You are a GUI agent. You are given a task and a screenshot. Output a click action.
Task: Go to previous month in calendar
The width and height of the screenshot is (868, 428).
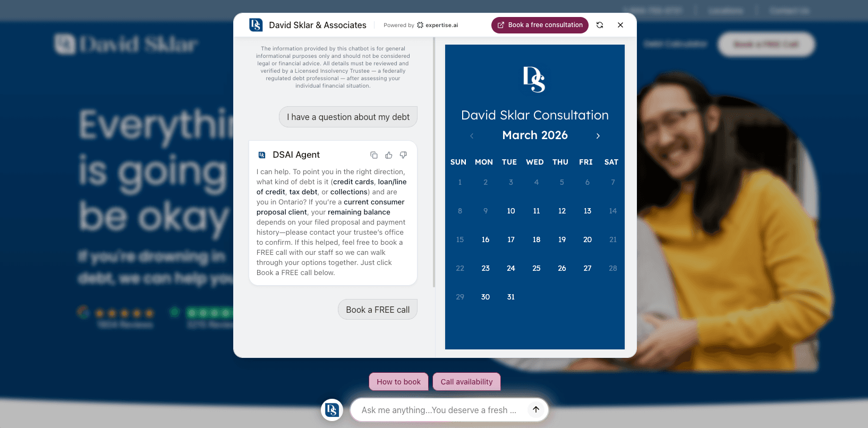472,136
